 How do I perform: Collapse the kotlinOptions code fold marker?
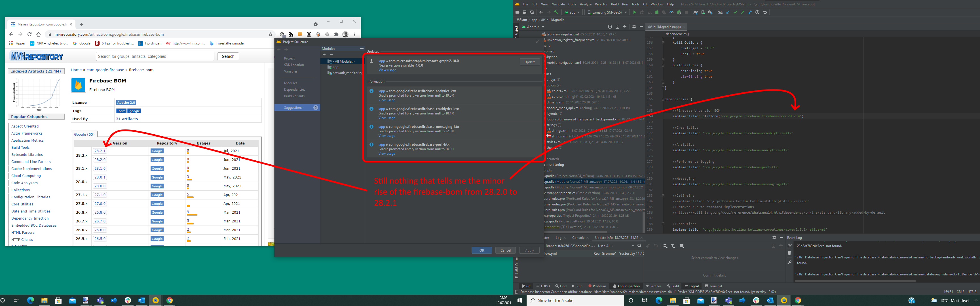pos(663,42)
